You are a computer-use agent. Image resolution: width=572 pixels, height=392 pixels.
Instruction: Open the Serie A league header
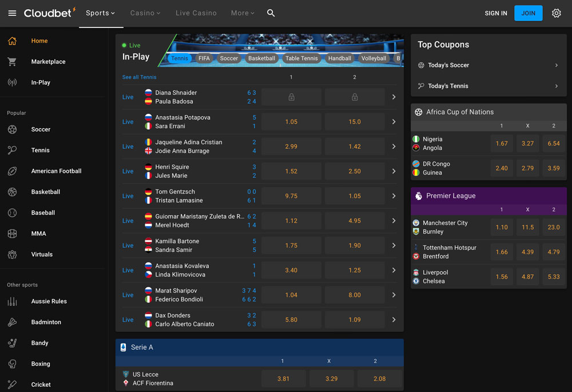(x=259, y=347)
